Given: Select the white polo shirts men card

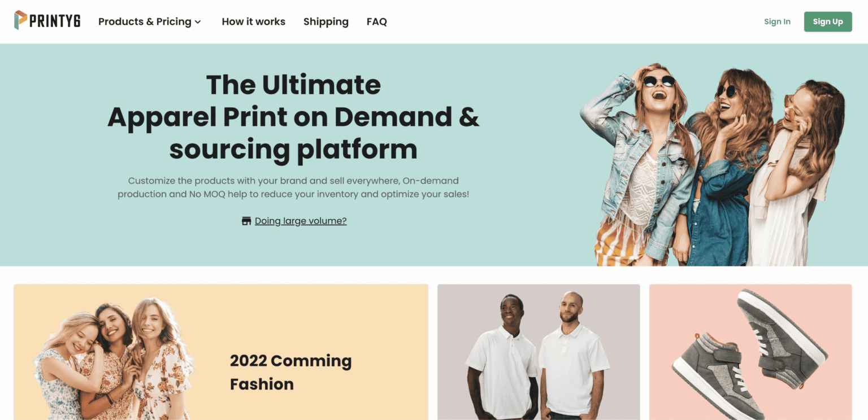Looking at the screenshot, I should click(x=539, y=352).
